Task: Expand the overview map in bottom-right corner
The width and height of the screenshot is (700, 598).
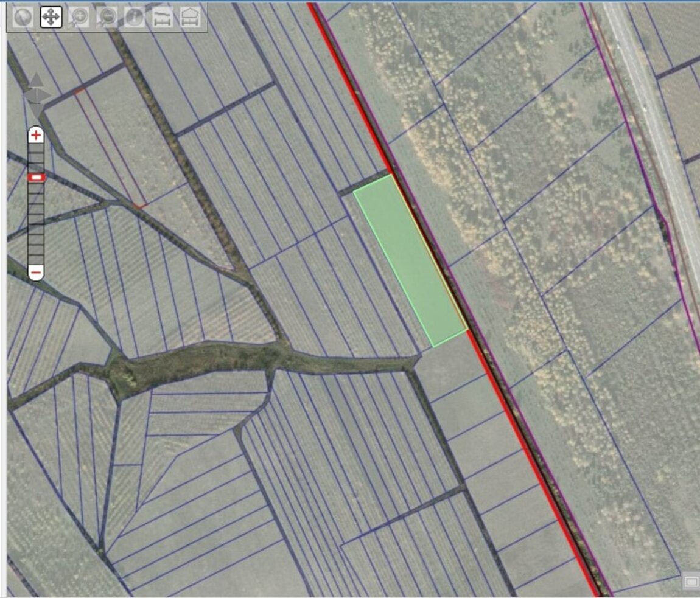Action: [691, 582]
